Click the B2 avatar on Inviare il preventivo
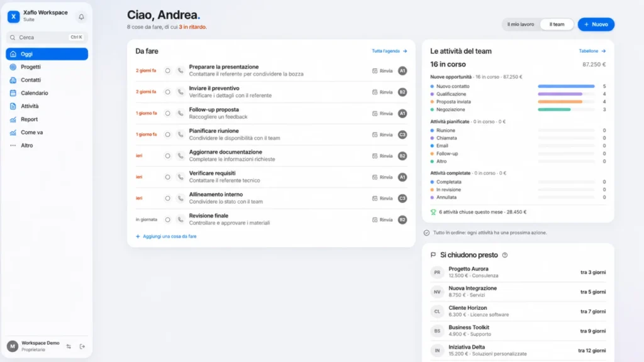 point(402,92)
